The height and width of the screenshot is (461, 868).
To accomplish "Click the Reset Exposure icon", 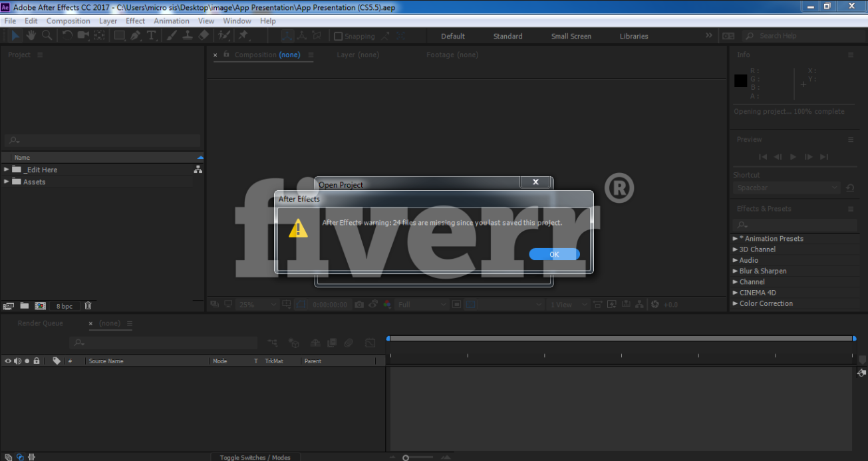I will click(655, 304).
